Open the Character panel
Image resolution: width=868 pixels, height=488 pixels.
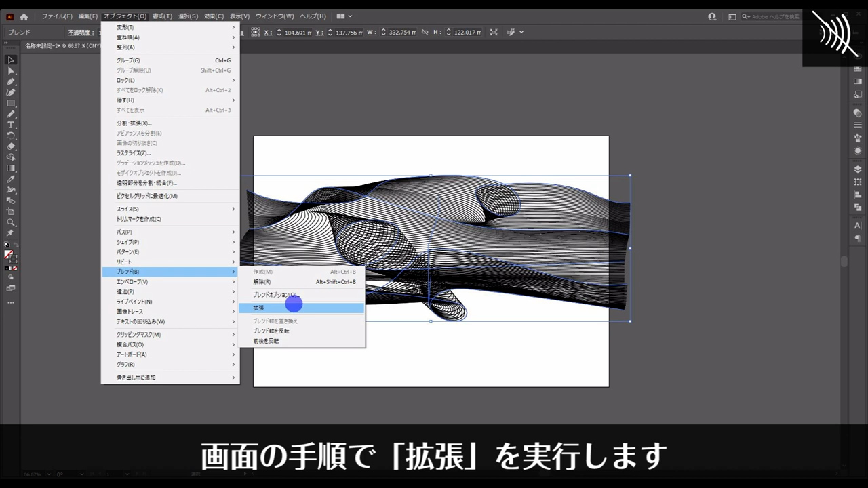[858, 226]
